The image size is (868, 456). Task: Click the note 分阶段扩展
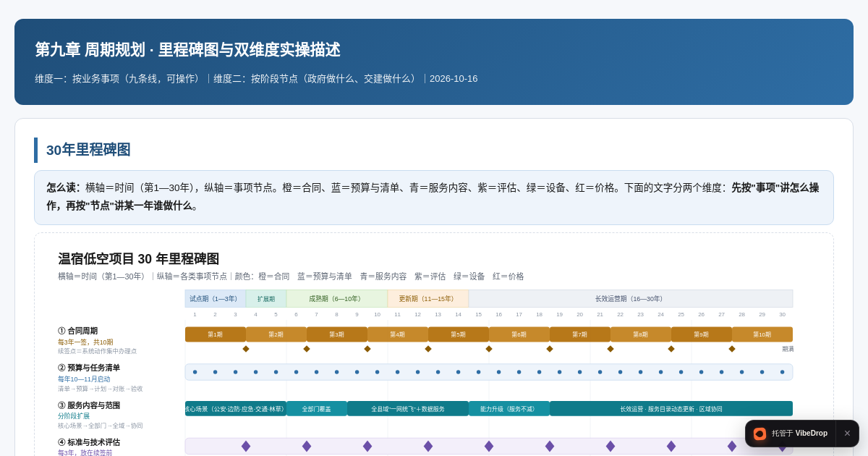(74, 416)
